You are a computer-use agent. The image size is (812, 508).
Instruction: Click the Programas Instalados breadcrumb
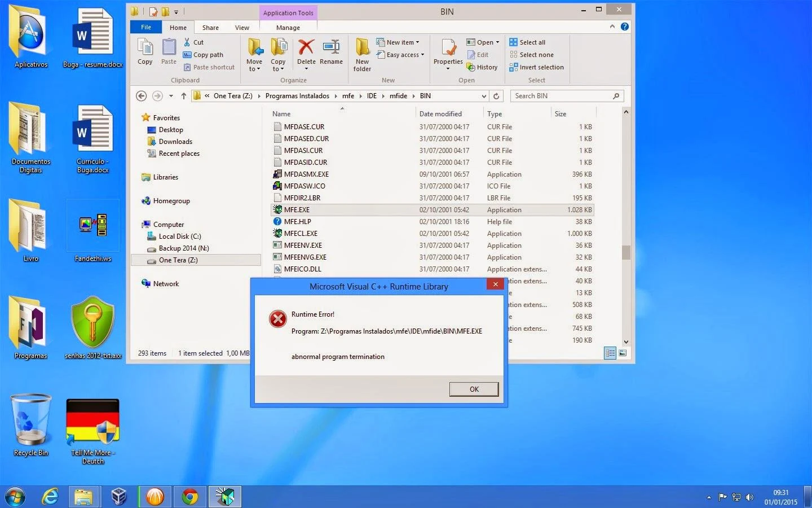coord(297,96)
